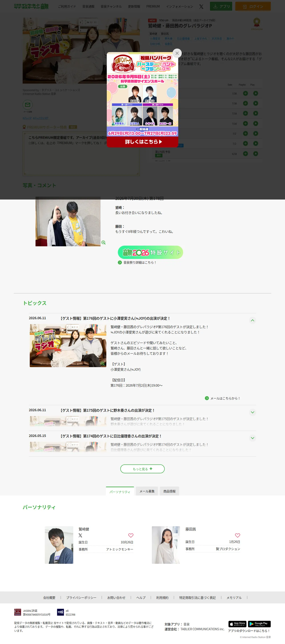Open PREMIUM in the header menu

(x=153, y=6)
